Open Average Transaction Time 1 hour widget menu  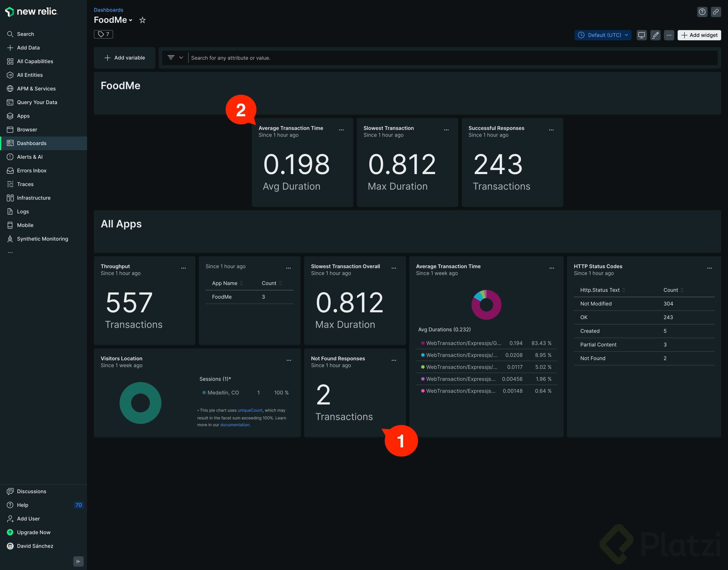[341, 130]
